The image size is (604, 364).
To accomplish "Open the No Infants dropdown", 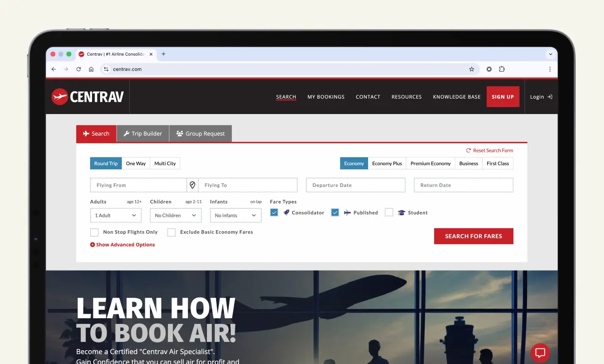I will coord(235,215).
